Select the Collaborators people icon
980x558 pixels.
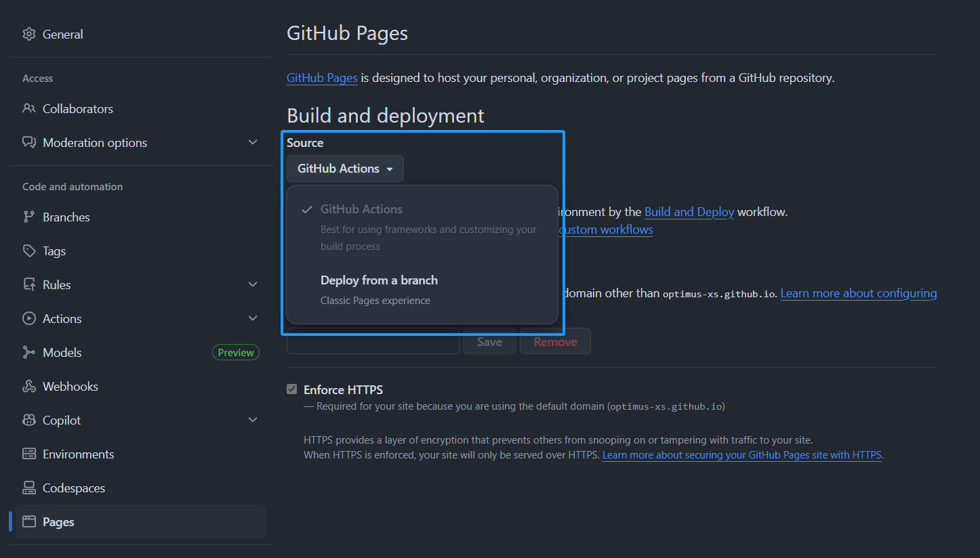28,108
